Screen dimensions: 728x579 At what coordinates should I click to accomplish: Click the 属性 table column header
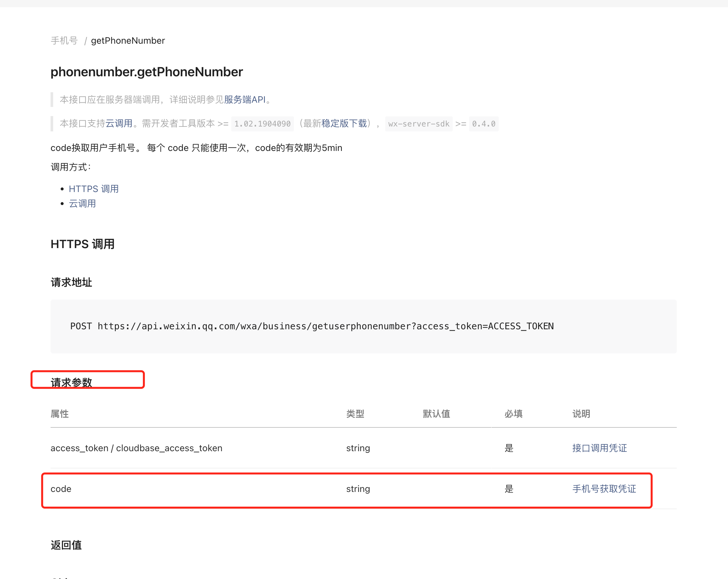pos(59,414)
